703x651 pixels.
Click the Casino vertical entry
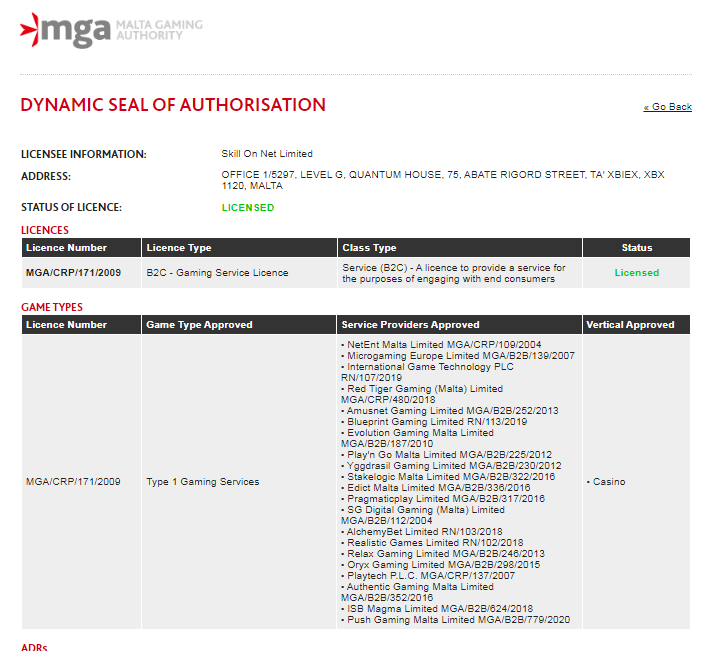coord(606,482)
